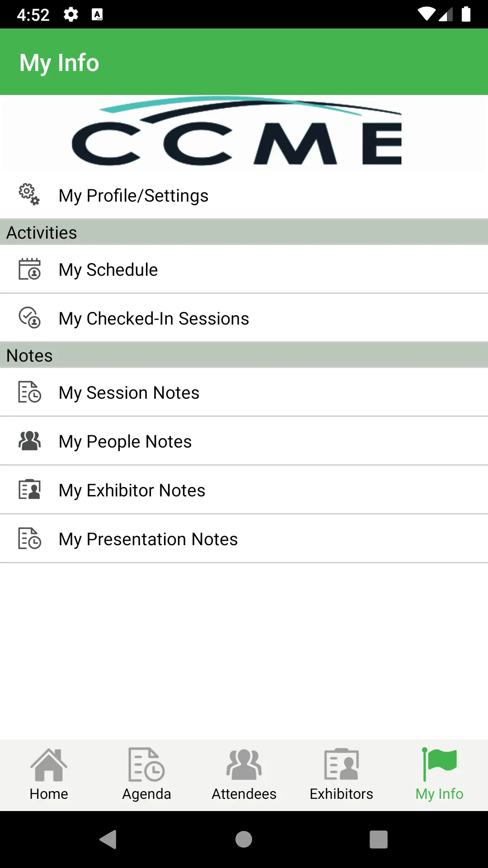Open My Profile/Settings

[x=134, y=196]
